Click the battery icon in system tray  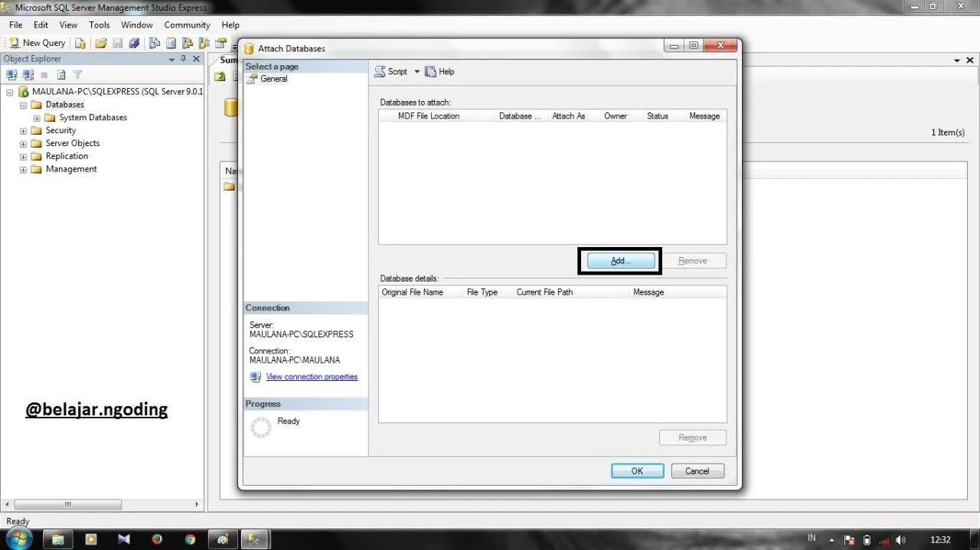pos(867,540)
